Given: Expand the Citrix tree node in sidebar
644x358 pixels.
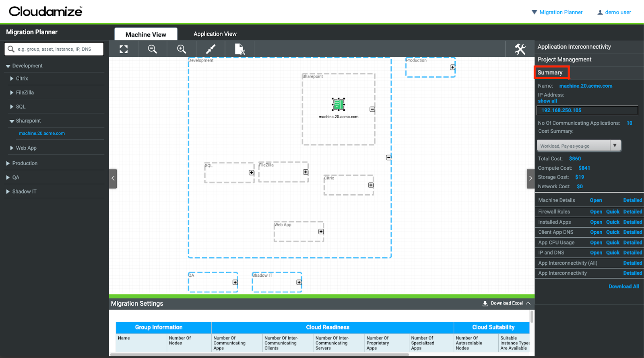Looking at the screenshot, I should 12,79.
